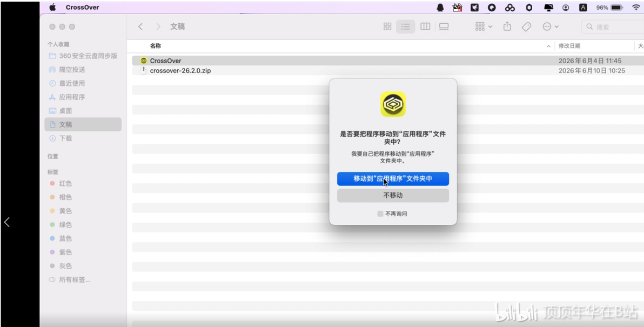The width and height of the screenshot is (644, 327).
Task: Click the user account menu bar icon
Action: [x=566, y=8]
